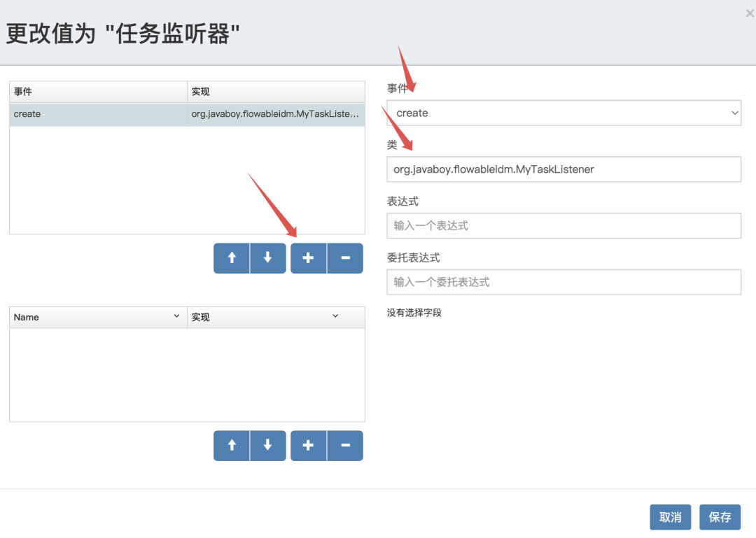
Task: Click the 委托表达式 delegate expression field
Action: pyautogui.click(x=563, y=282)
